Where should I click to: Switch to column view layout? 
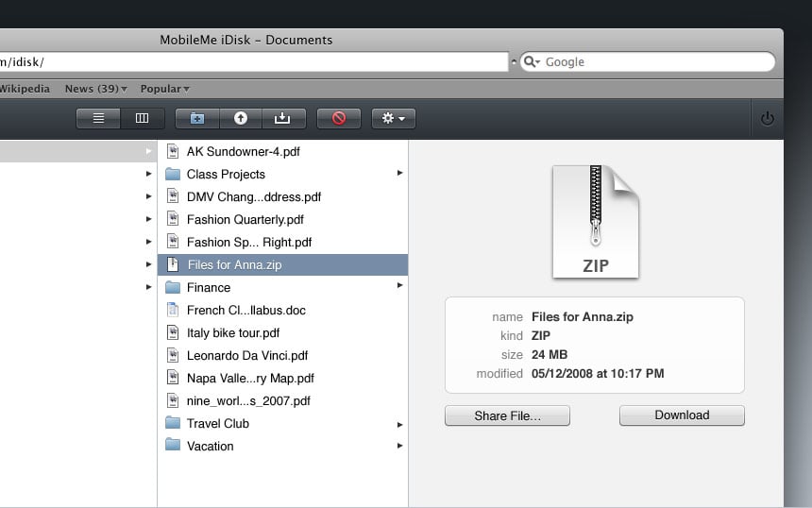[x=143, y=119]
